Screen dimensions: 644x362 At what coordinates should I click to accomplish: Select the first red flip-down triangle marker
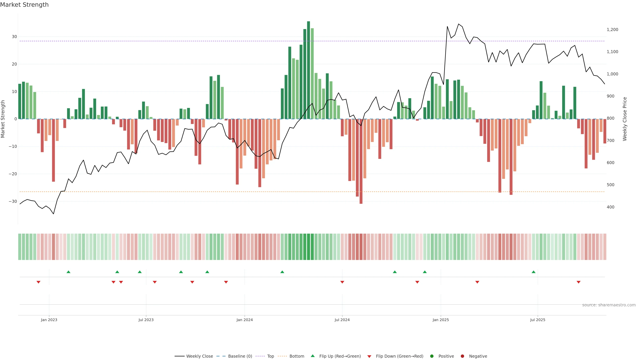pyautogui.click(x=39, y=282)
